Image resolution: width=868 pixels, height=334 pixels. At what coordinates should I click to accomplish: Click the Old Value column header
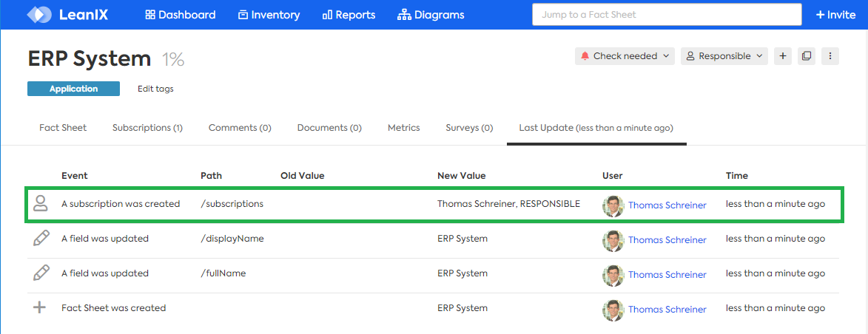302,176
